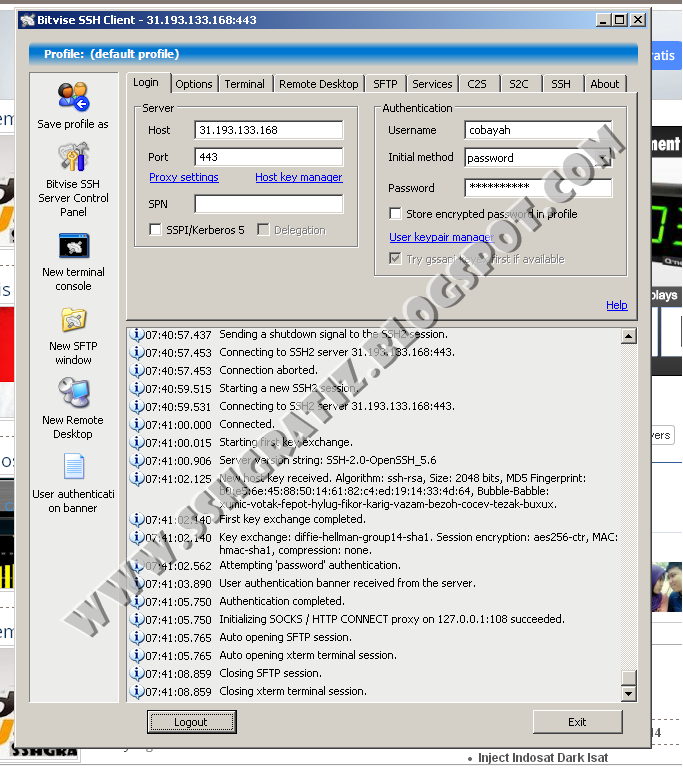Open the SFTP tab
Image resolution: width=683 pixels, height=769 pixels.
click(x=385, y=84)
